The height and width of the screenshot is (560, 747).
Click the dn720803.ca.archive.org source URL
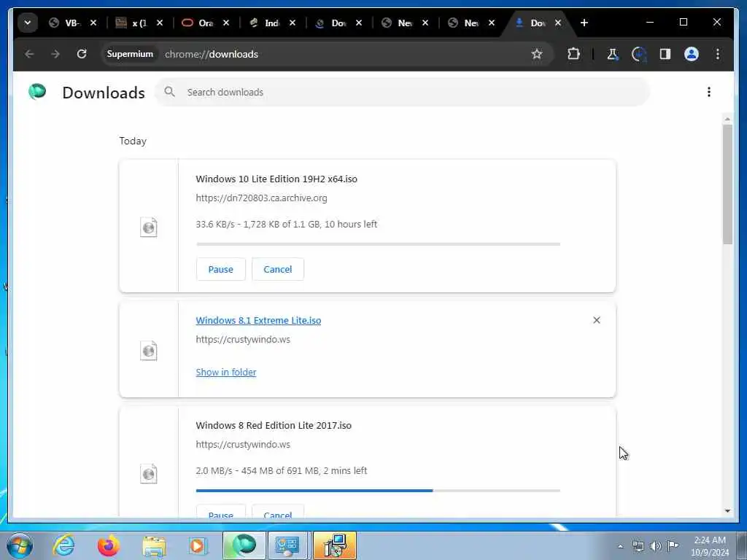262,198
